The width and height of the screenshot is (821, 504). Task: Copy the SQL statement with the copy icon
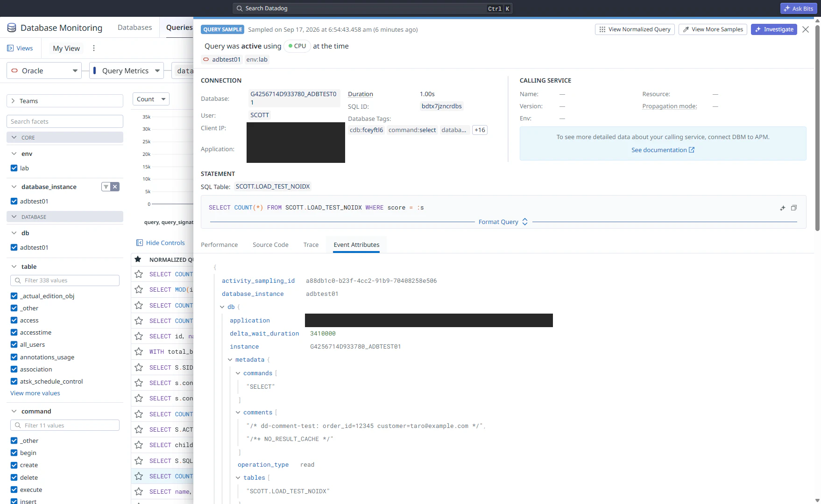tap(794, 208)
